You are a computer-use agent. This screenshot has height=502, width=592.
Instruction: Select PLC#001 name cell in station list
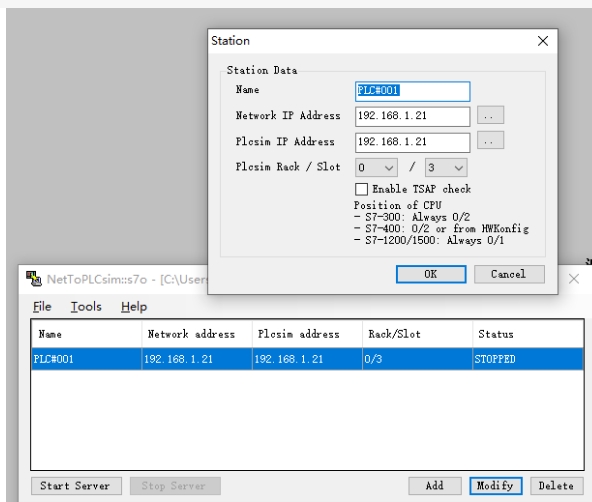pyautogui.click(x=86, y=359)
